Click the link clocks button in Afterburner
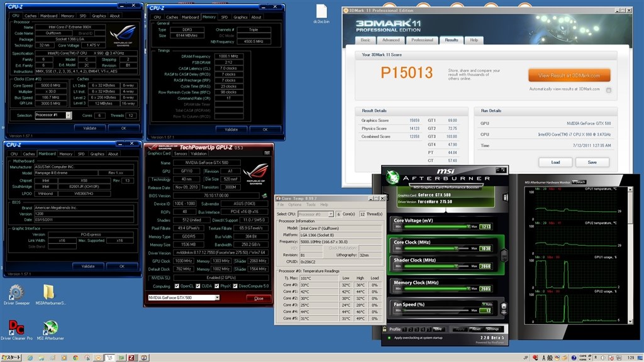 pyautogui.click(x=504, y=255)
